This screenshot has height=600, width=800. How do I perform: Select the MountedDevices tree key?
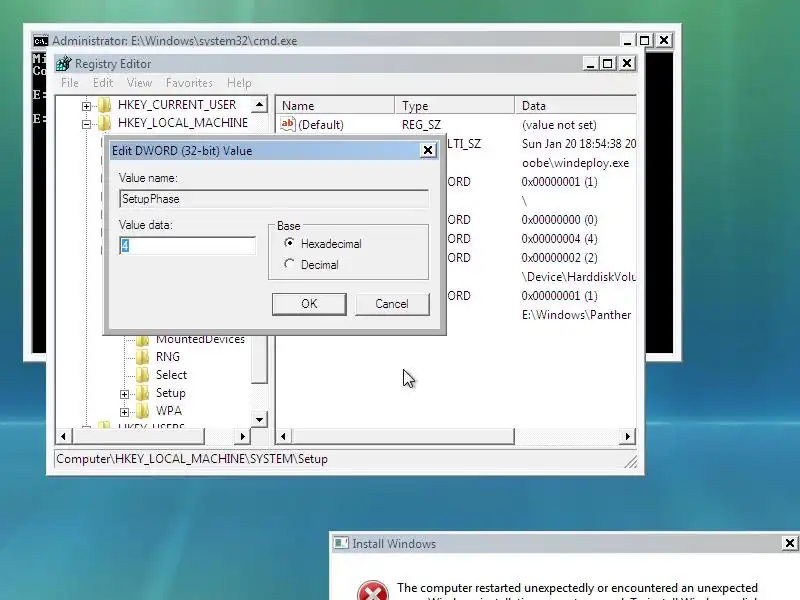point(200,340)
